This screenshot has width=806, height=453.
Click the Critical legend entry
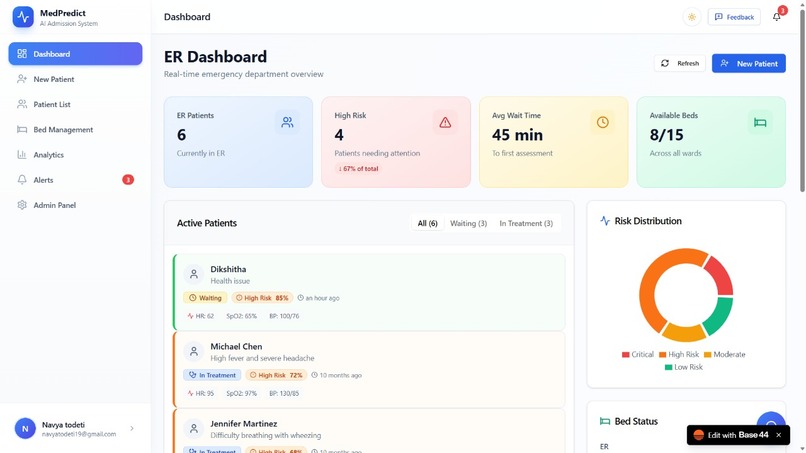coord(637,354)
